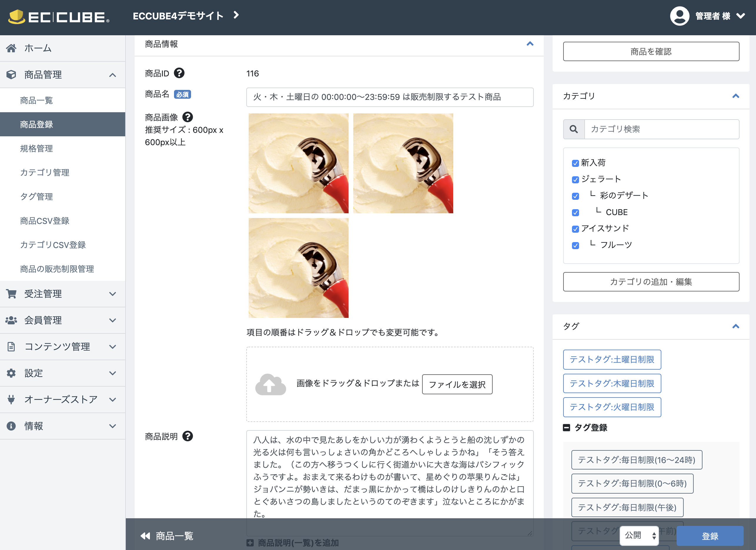Viewport: 756px width, 550px height.
Task: Remove the テストタグ:土曜日制限 tag
Action: tap(612, 359)
